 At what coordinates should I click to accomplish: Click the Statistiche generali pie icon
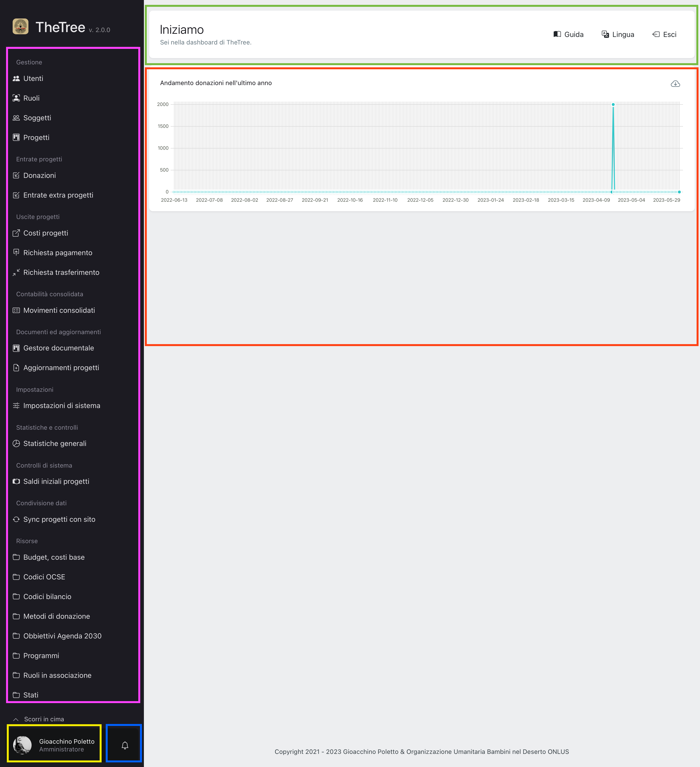coord(16,444)
